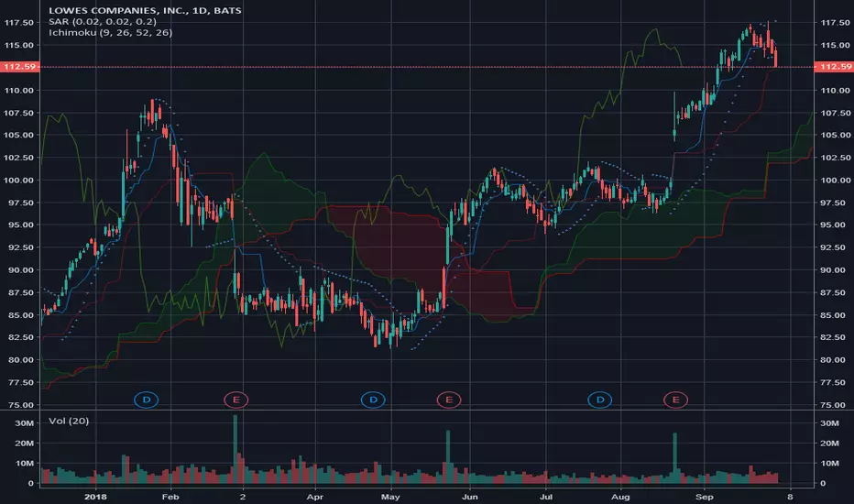
Task: Click the blue D dividend marker near late July
Action: point(599,400)
